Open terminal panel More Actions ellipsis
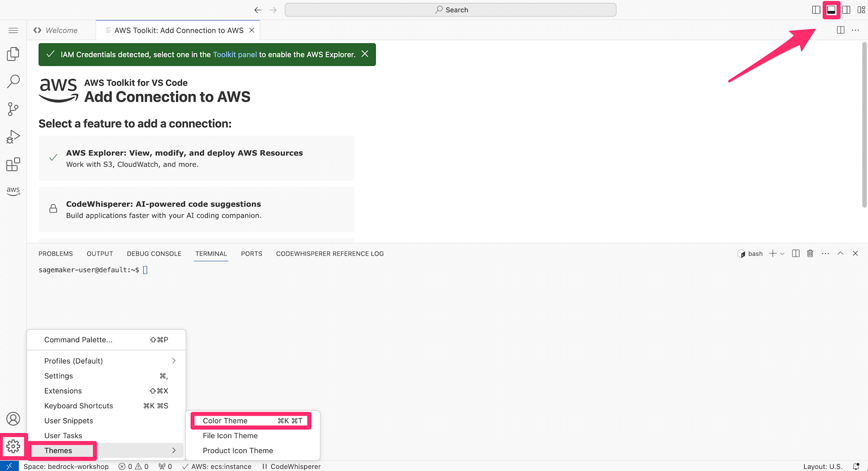The image size is (868, 471). pos(825,254)
